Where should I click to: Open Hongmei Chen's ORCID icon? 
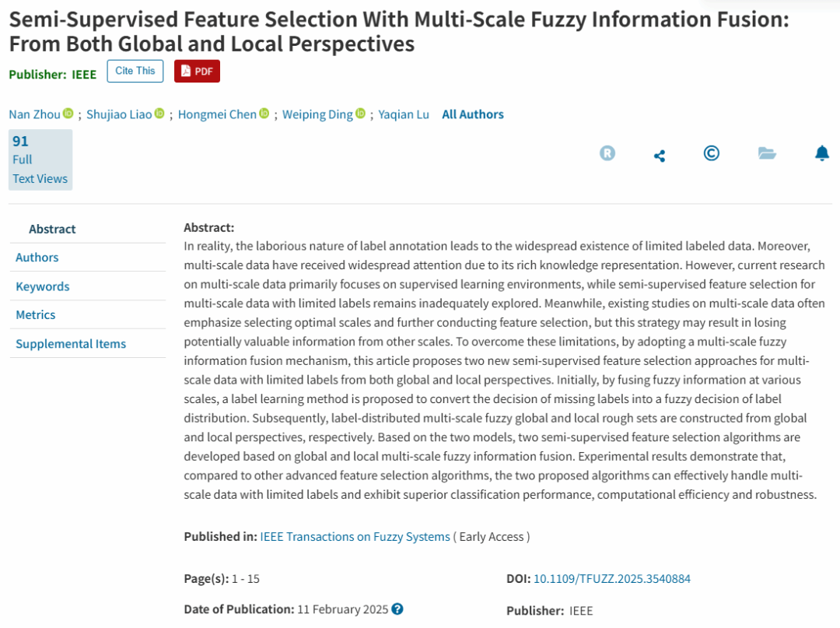tap(264, 114)
